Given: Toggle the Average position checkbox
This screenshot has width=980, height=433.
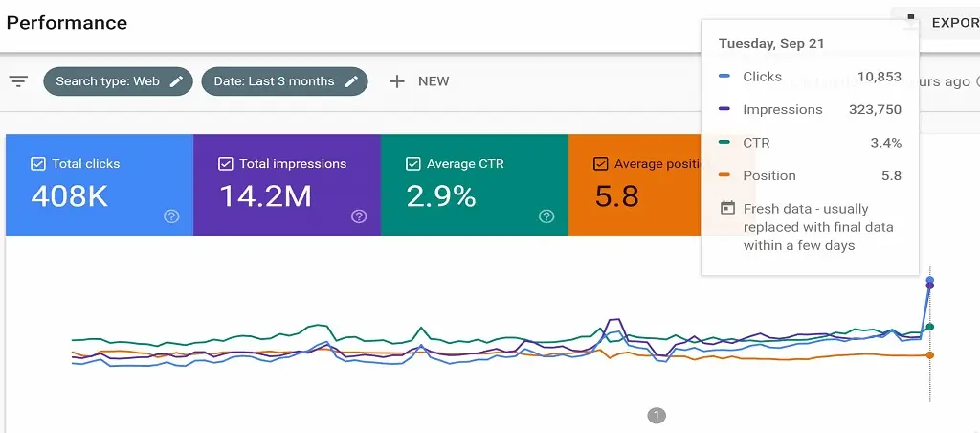Looking at the screenshot, I should 601,164.
